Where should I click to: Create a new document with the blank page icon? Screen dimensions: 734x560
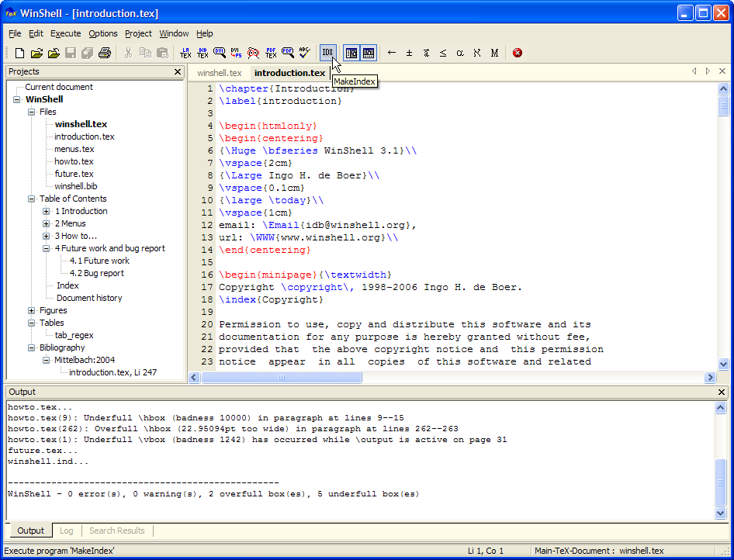19,53
